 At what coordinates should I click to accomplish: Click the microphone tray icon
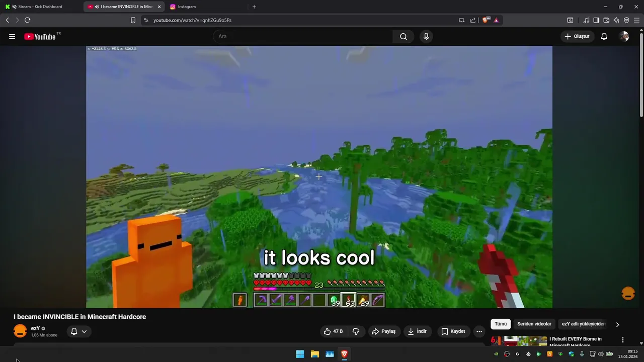pyautogui.click(x=582, y=354)
